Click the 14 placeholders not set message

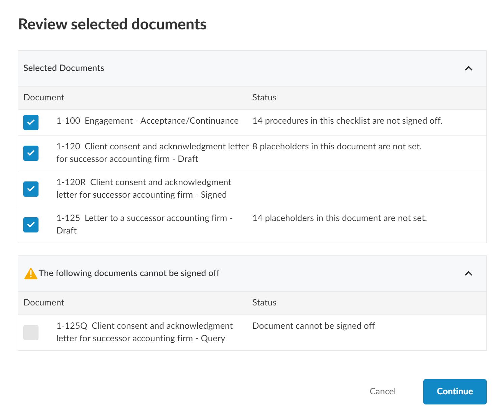340,218
